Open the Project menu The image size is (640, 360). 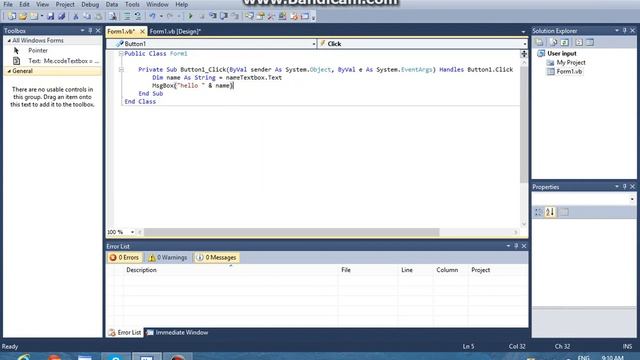(65, 4)
